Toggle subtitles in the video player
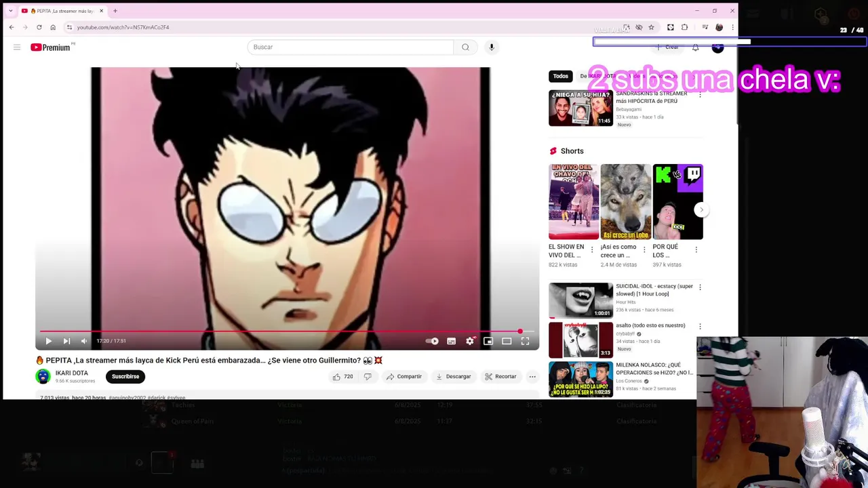The width and height of the screenshot is (868, 488). click(451, 341)
